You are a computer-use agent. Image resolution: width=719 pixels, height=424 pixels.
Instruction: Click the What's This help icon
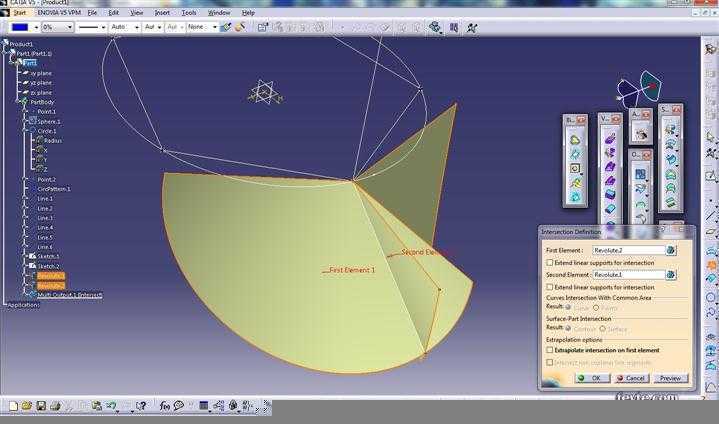point(141,406)
